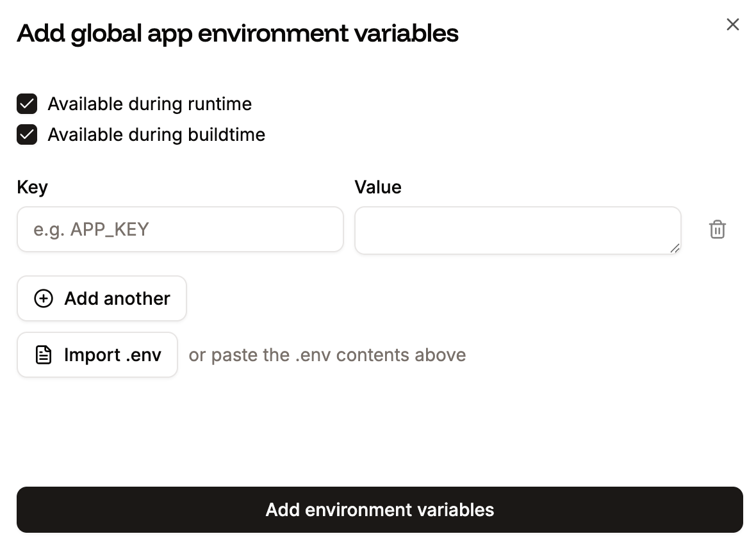Focus the APP_KEY key input field
756x543 pixels.
coord(180,229)
